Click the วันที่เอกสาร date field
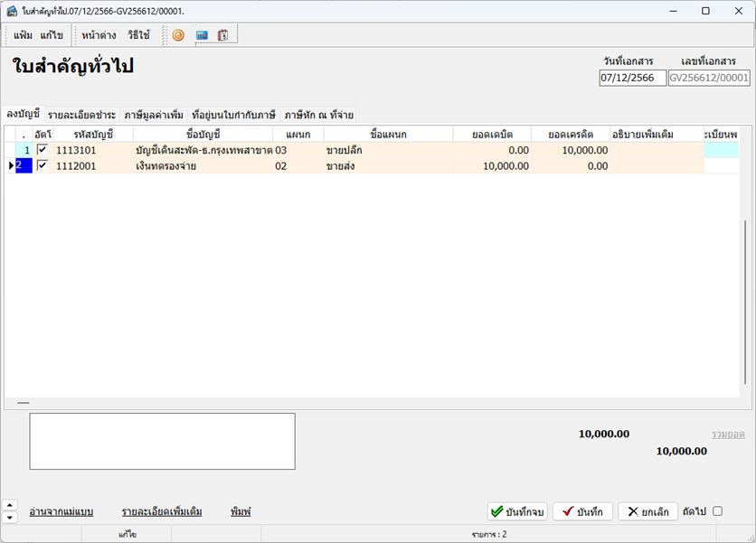756x543 pixels. [632, 78]
